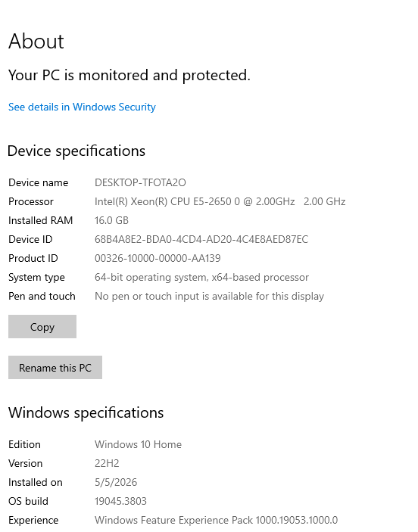Open See details in Windows Security link
Image resolution: width=418 pixels, height=532 pixels.
tap(82, 107)
